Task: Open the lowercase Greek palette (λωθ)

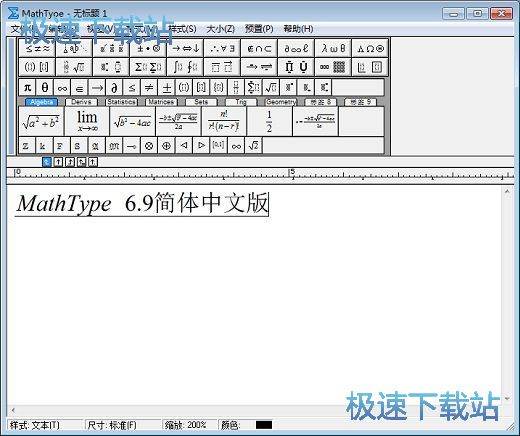Action: (333, 48)
